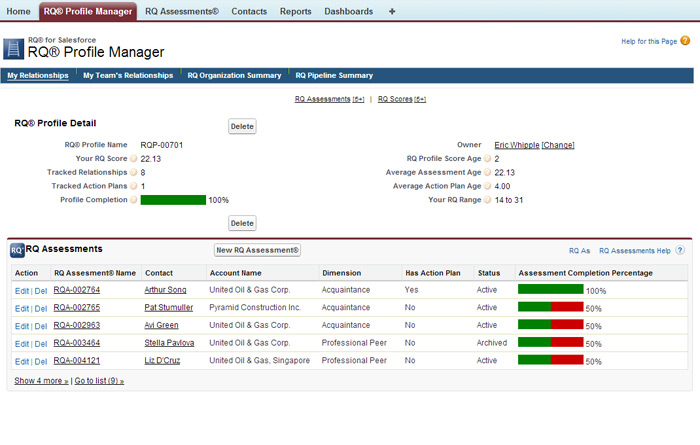
Task: Click Arthur Song's 100% completion bar
Action: 550,289
